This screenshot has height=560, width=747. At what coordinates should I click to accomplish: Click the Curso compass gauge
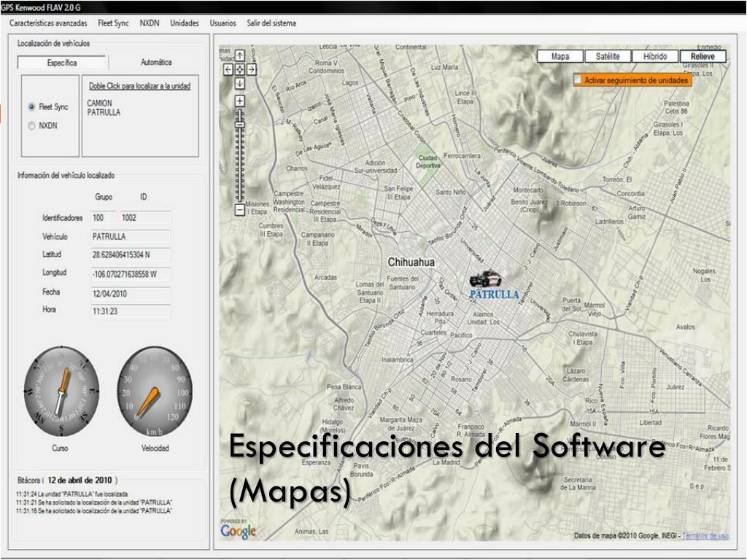61,391
